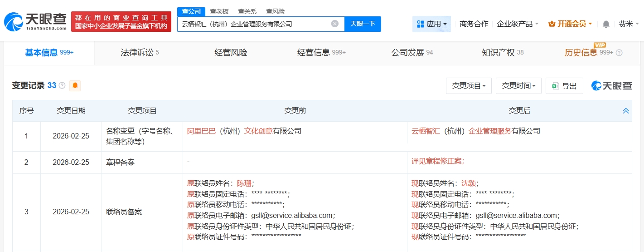Switch to the 知识产权 tab
Image resolution: width=644 pixels, height=252 pixels.
[x=502, y=53]
